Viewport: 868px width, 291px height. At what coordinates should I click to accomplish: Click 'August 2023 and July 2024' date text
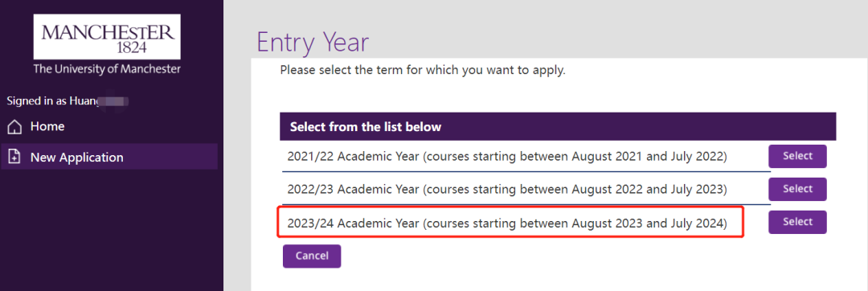pos(649,223)
